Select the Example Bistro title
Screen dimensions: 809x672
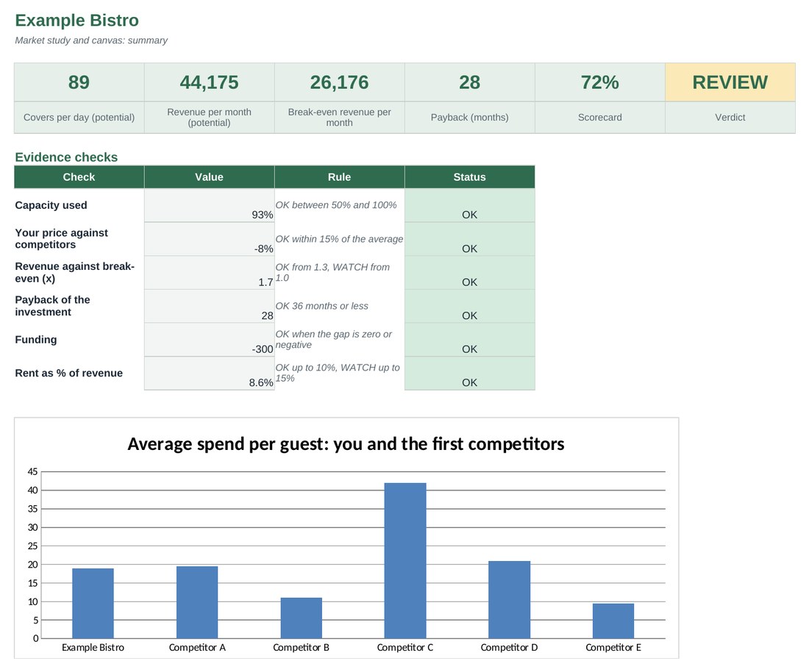[x=77, y=20]
